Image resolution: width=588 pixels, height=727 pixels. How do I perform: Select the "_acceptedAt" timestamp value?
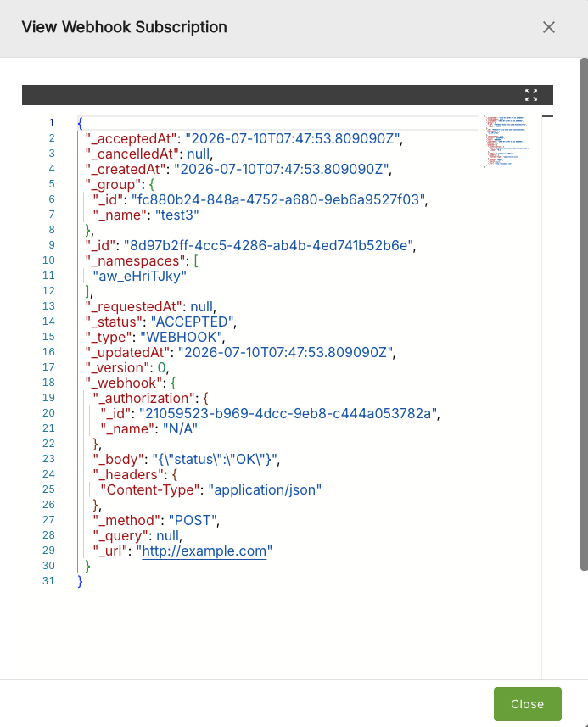[293, 138]
